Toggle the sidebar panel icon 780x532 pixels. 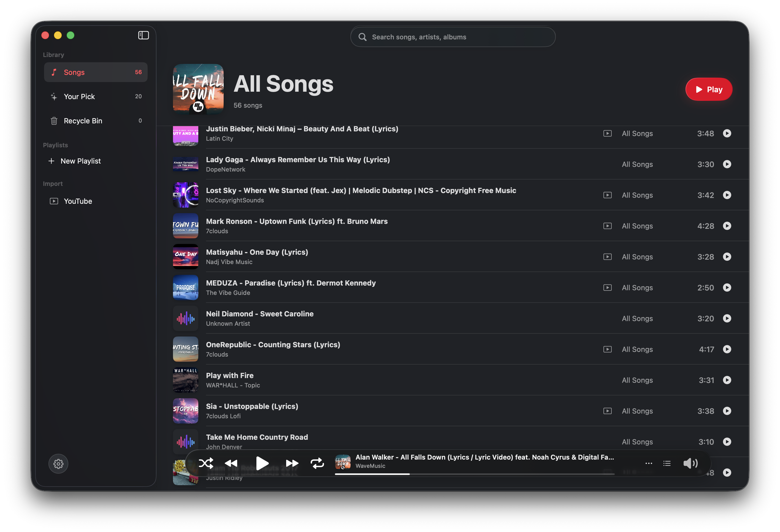tap(143, 35)
